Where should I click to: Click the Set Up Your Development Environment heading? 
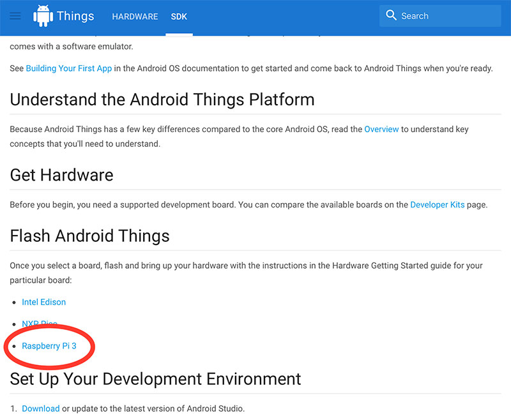tap(155, 379)
